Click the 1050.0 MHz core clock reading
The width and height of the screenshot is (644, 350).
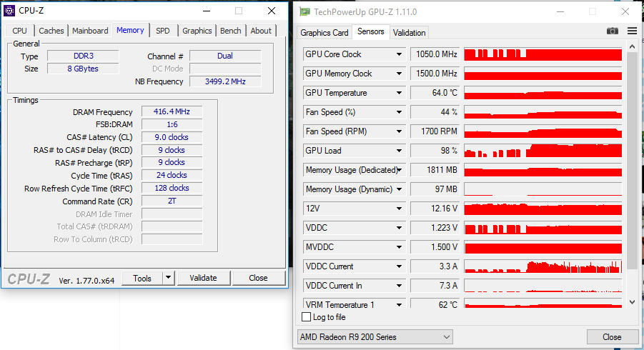click(x=435, y=54)
